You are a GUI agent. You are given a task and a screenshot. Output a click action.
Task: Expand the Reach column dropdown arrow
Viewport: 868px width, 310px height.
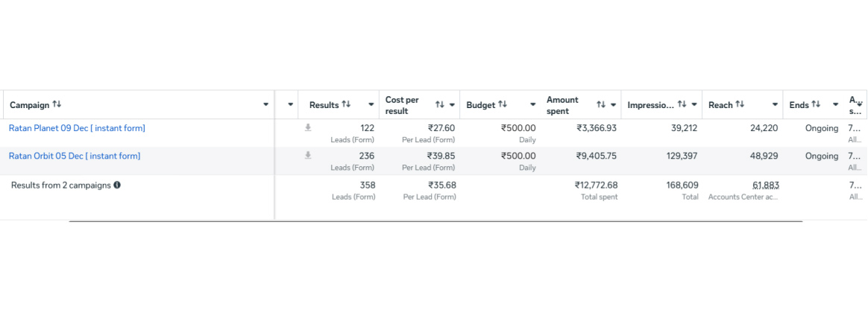click(776, 105)
